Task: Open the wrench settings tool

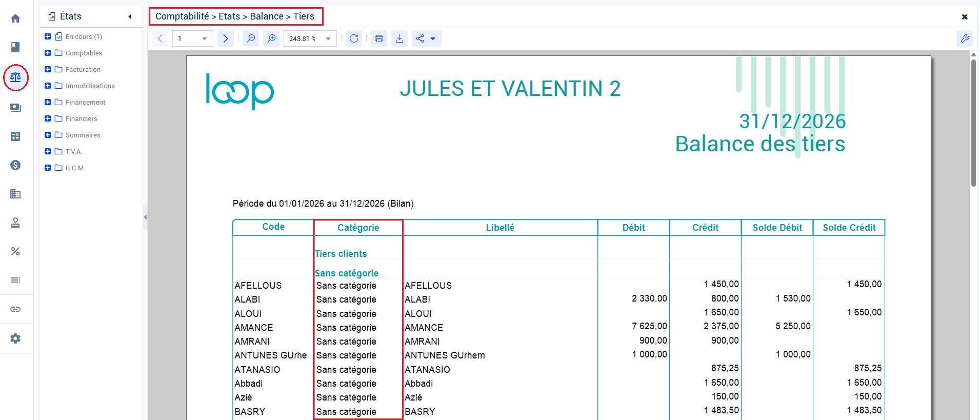Action: [x=965, y=38]
